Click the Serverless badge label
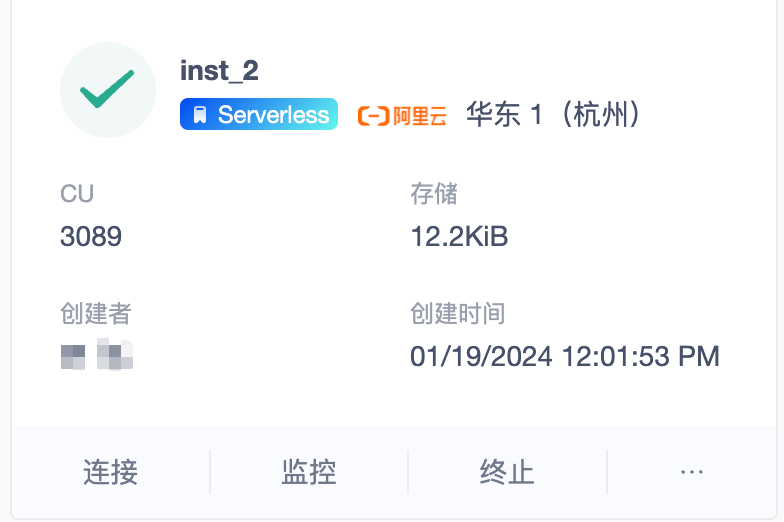This screenshot has width=784, height=522. tap(273, 115)
